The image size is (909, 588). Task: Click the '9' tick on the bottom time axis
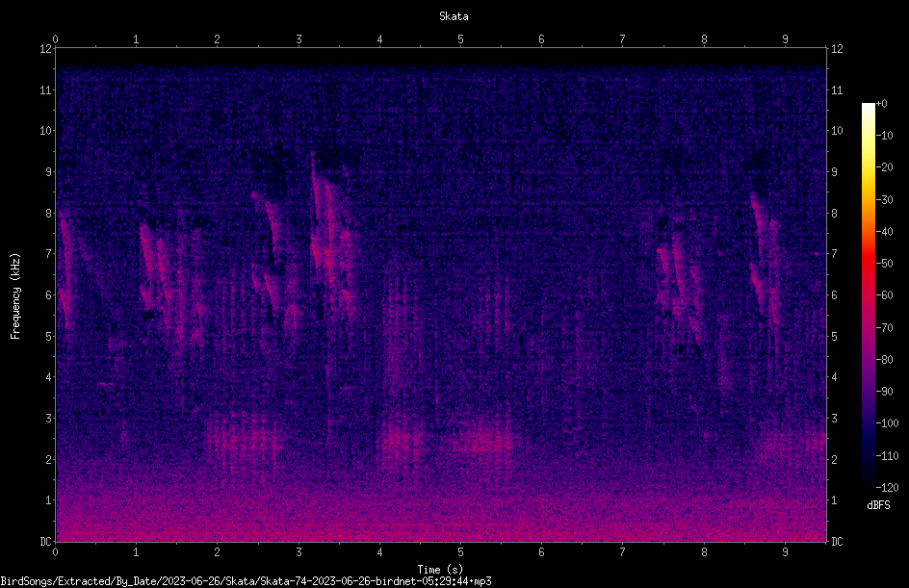[785, 552]
